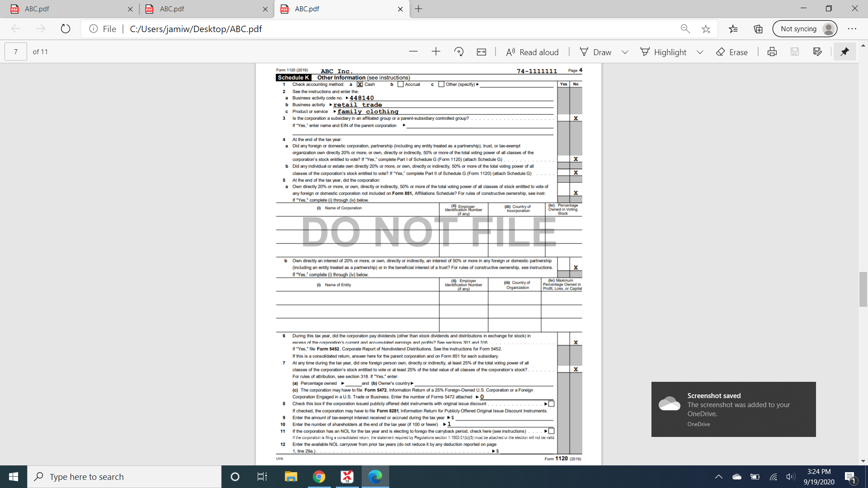Open the page width fit control

click(481, 52)
